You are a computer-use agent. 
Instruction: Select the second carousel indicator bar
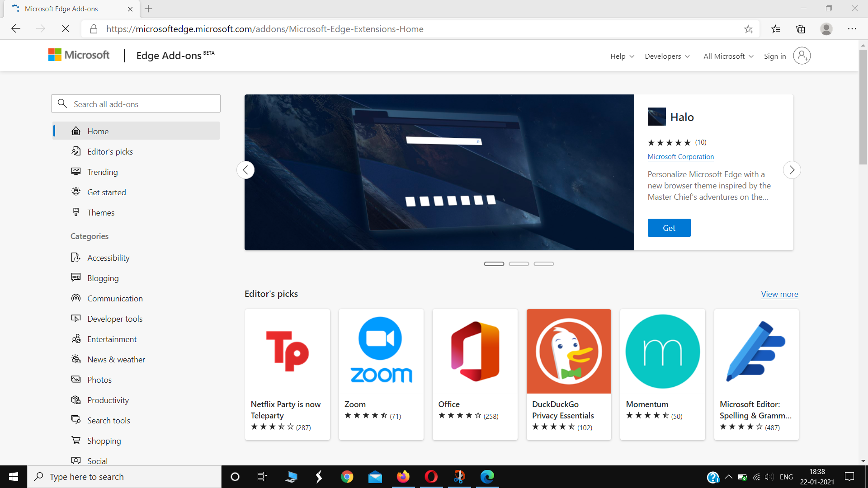click(519, 263)
